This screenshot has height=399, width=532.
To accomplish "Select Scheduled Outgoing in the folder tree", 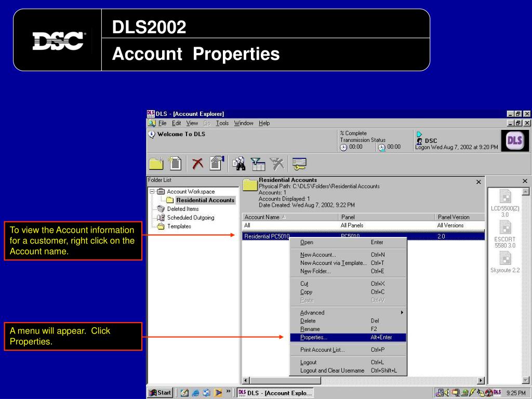I will [x=190, y=218].
